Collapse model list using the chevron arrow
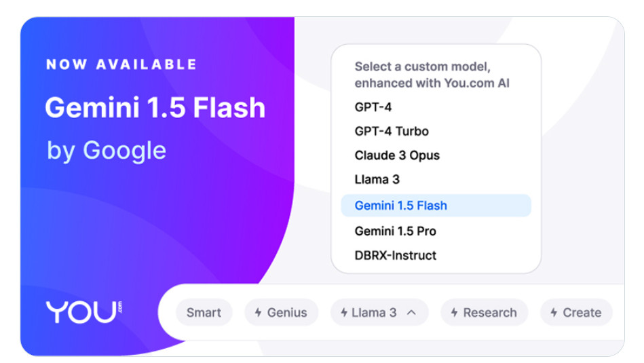Viewport: 644px width, 363px height. [411, 313]
